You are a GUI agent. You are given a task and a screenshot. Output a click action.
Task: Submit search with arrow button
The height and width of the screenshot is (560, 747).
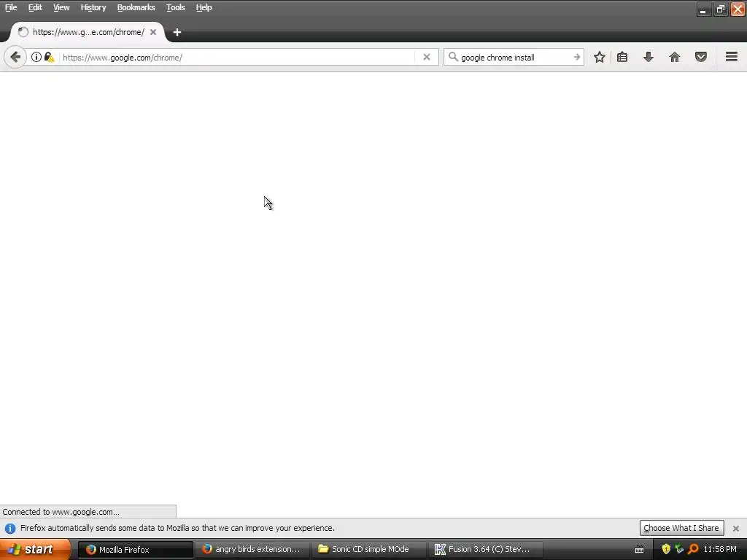pos(576,57)
